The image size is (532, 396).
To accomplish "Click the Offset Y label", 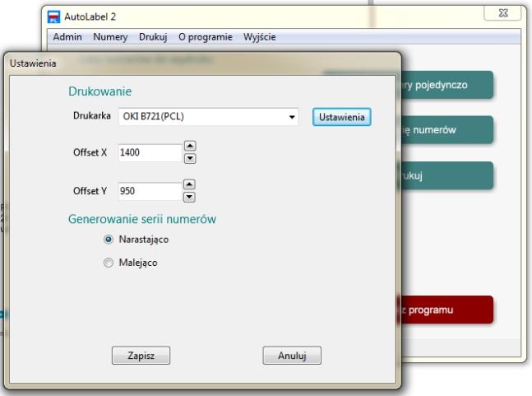I will coord(90,191).
